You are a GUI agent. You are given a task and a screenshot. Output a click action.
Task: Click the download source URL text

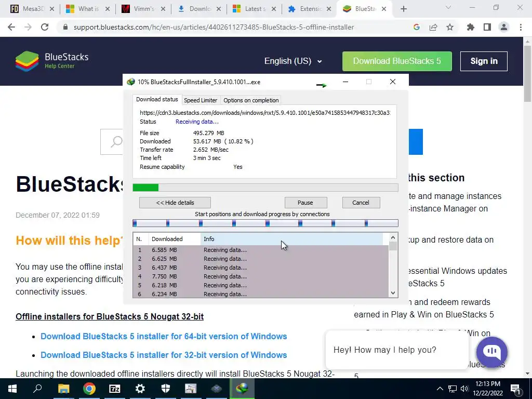(x=265, y=113)
